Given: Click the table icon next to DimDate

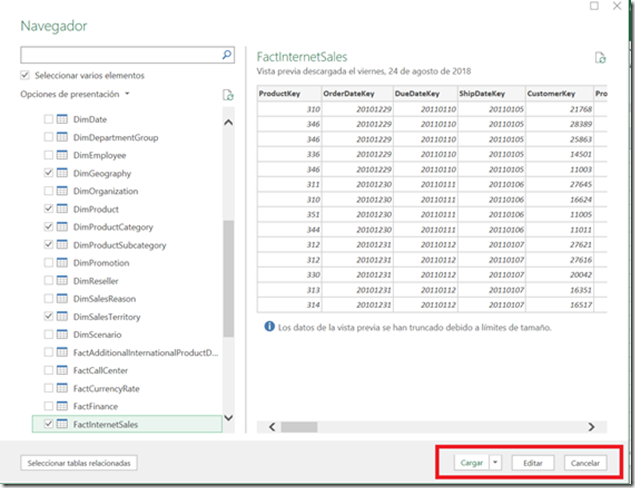Looking at the screenshot, I should tap(62, 120).
